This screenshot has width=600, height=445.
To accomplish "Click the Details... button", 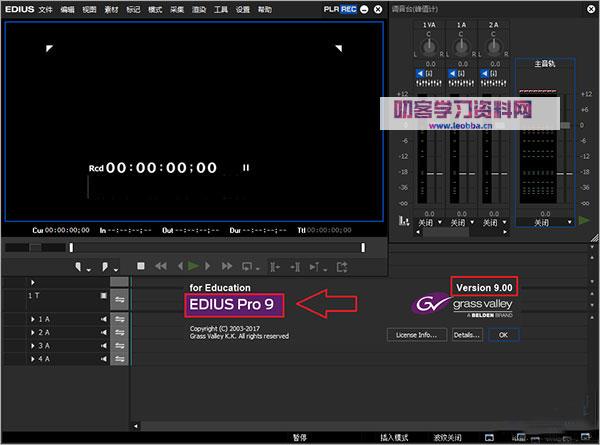I will pyautogui.click(x=467, y=335).
